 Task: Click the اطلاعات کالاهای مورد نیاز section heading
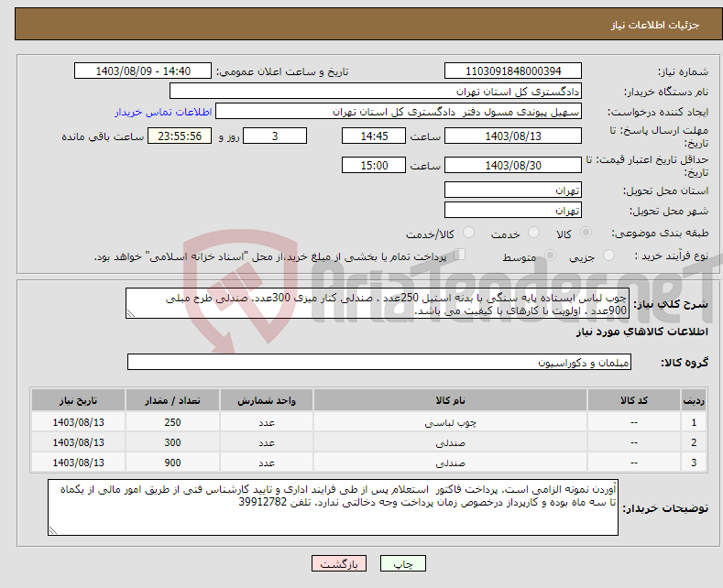(641, 332)
